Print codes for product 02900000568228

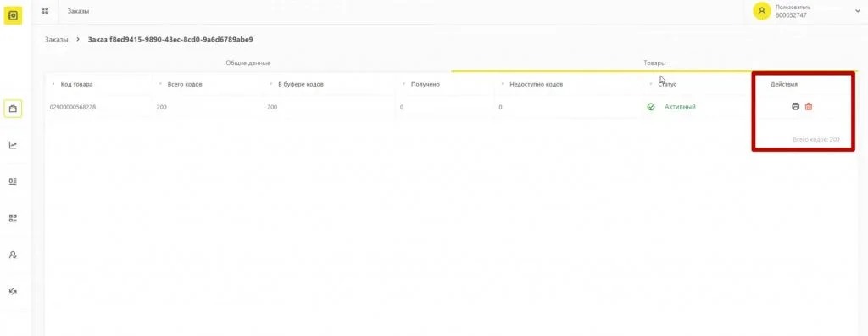pyautogui.click(x=795, y=106)
